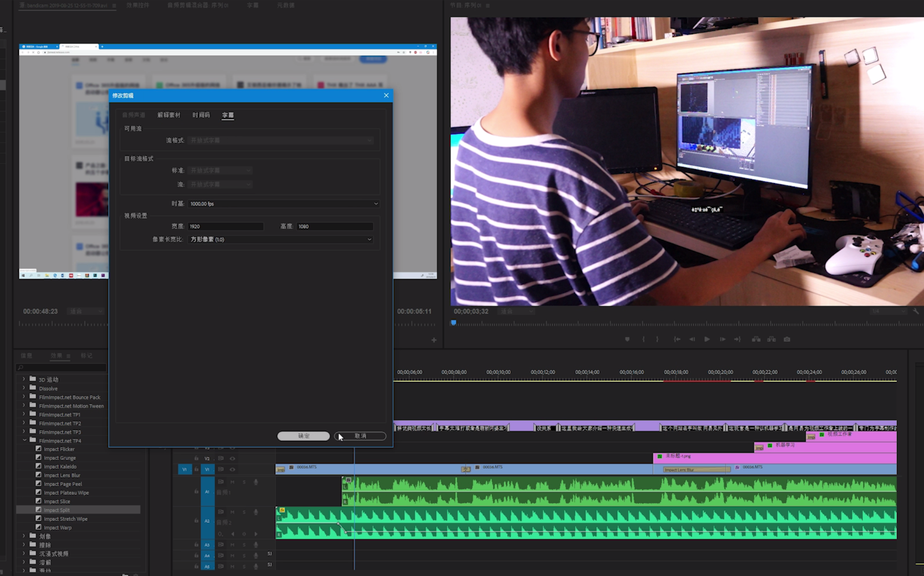The height and width of the screenshot is (576, 924).
Task: Open the 时基 1000.00 fps dropdown
Action: point(283,204)
